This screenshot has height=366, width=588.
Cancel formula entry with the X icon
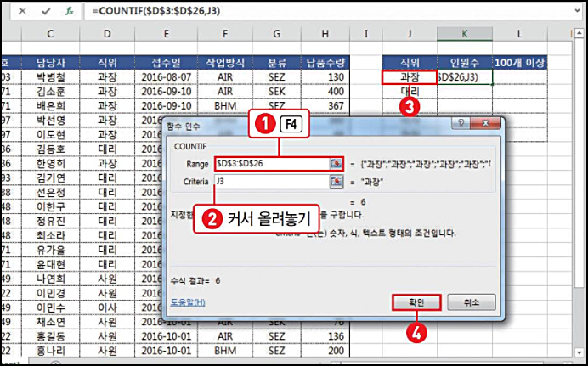coord(22,11)
